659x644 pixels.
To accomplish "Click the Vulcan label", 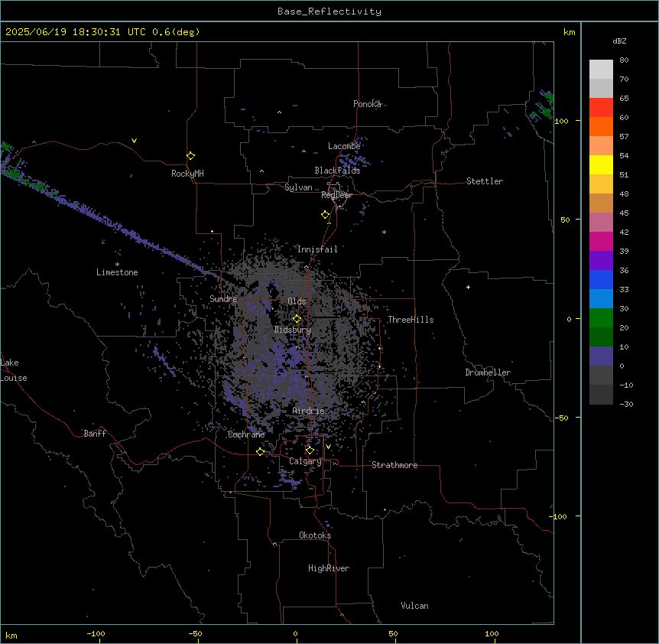I will [414, 606].
